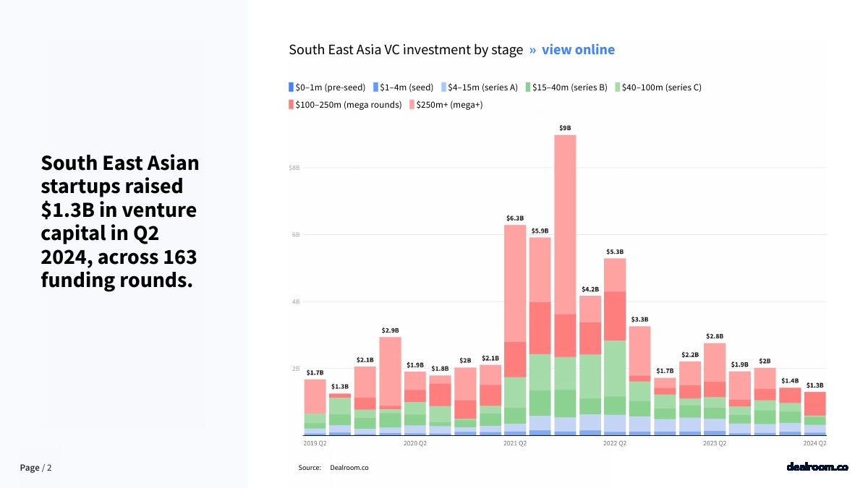Select the $1.3B bar for 2024 Q2
This screenshot has height=488, width=868.
point(815,412)
